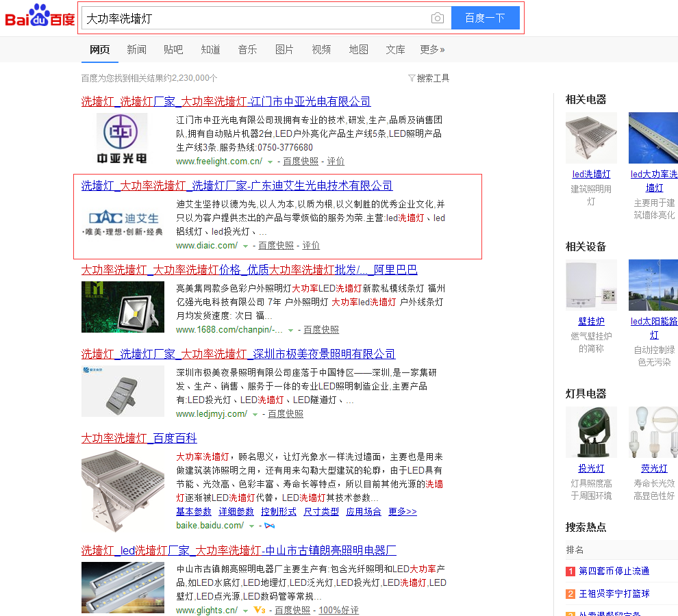678x616 pixels.
Task: Open the 投光灯 sidebar link
Action: [591, 469]
